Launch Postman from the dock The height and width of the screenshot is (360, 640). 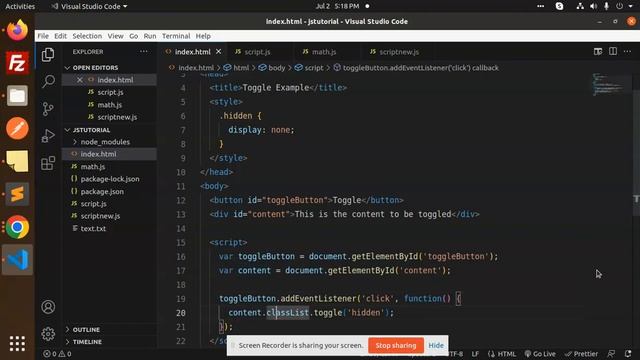click(x=17, y=129)
